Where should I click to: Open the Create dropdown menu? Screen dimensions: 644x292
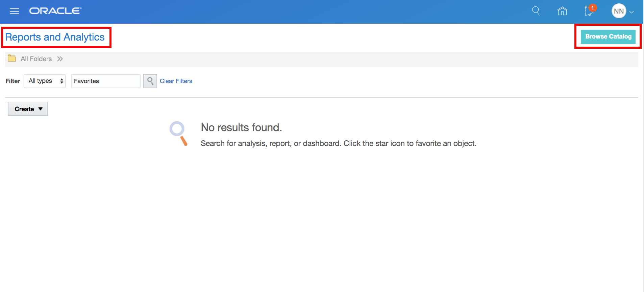[x=28, y=109]
